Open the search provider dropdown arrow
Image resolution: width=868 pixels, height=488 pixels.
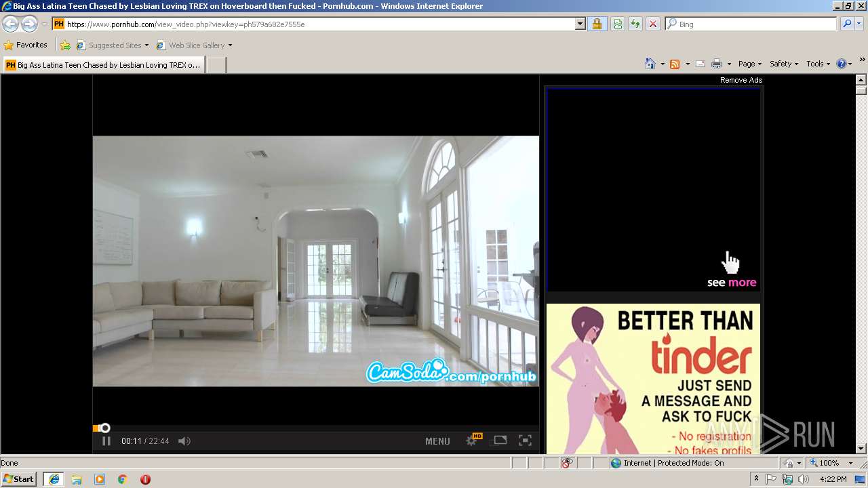pyautogui.click(x=859, y=24)
